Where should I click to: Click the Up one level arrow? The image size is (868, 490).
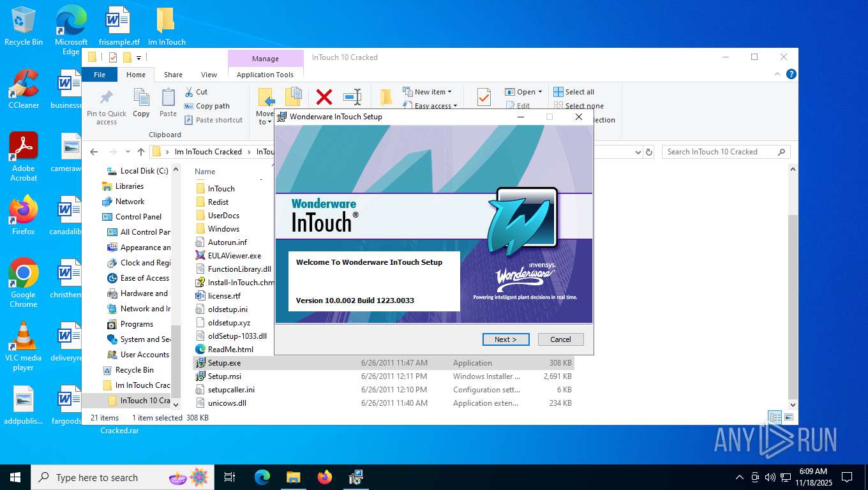(140, 152)
